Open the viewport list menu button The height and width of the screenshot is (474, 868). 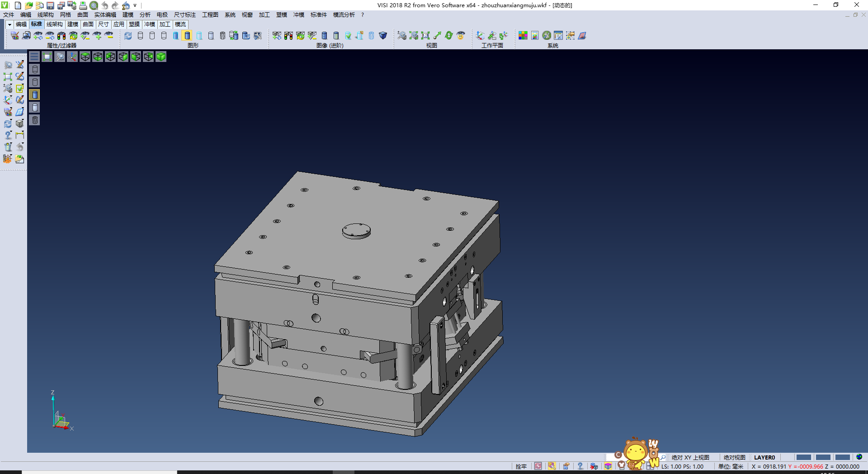[34, 57]
